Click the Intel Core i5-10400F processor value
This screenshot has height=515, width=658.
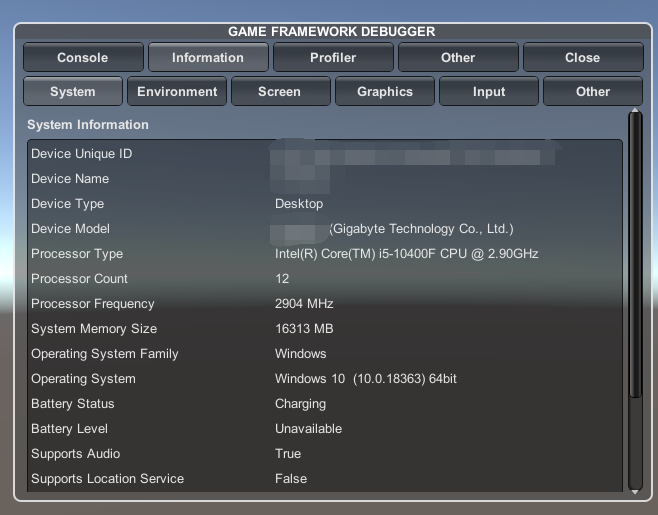click(406, 254)
